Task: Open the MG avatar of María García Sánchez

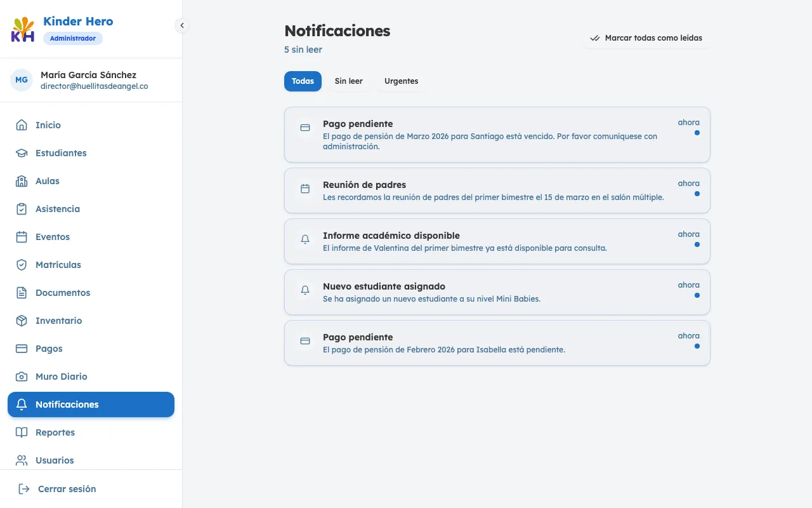Action: [22, 79]
